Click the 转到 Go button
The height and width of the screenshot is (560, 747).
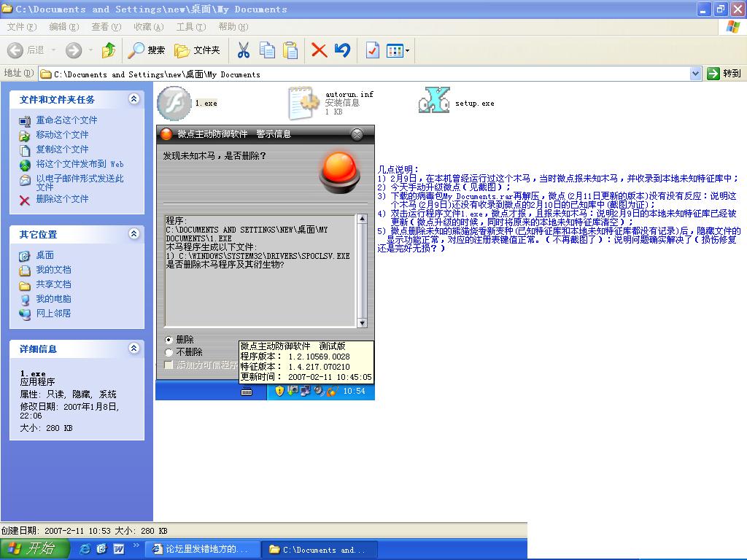724,74
